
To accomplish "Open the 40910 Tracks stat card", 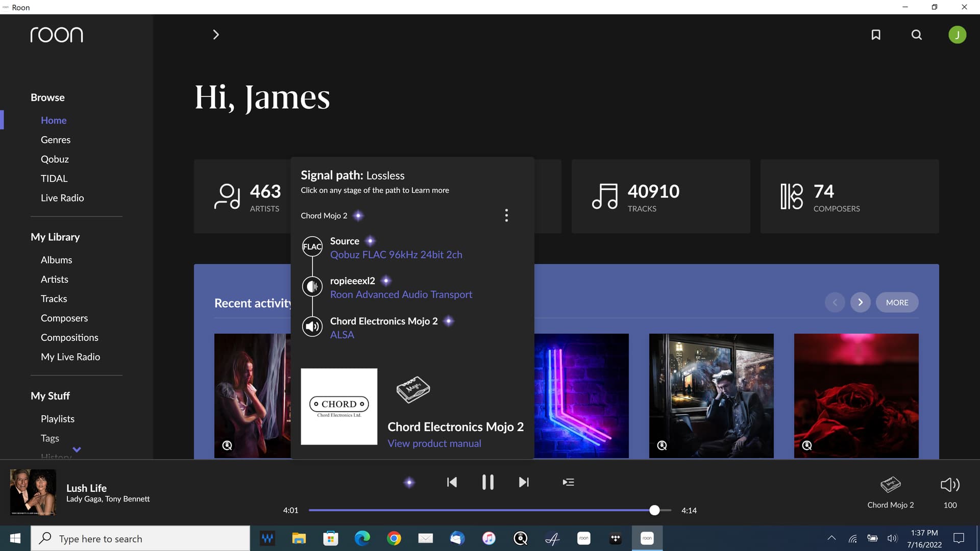I will pos(660,196).
